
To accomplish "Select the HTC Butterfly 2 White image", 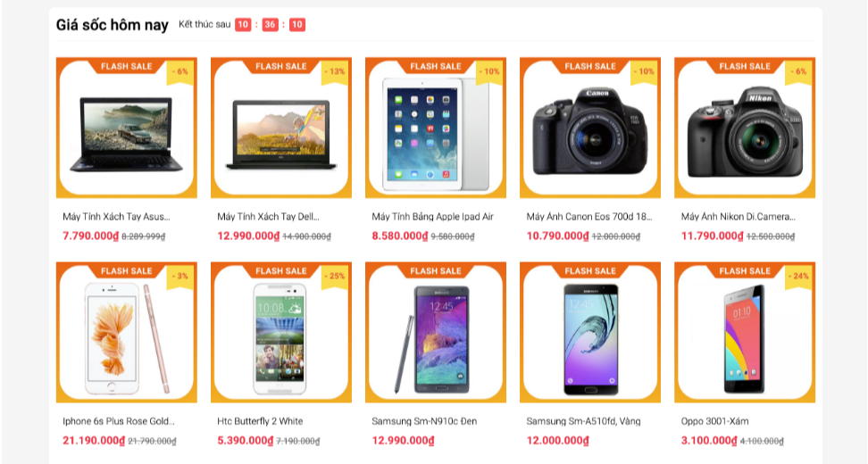I will click(281, 332).
